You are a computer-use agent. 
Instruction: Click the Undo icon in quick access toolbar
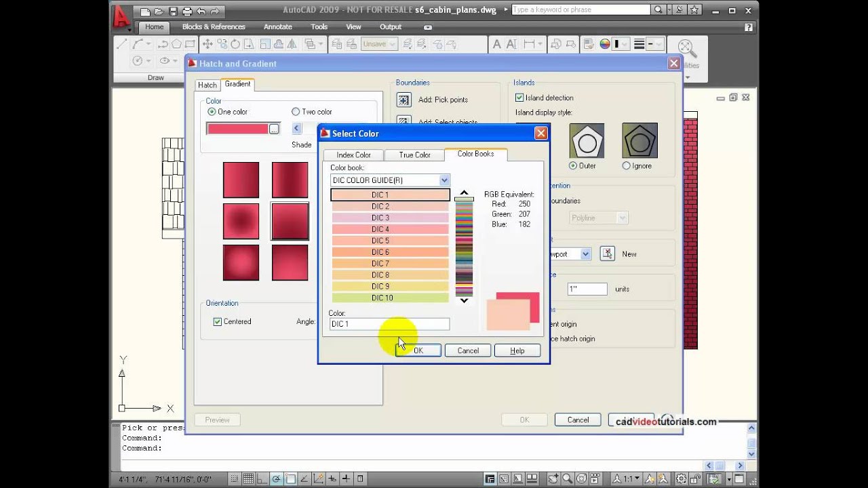click(x=201, y=11)
